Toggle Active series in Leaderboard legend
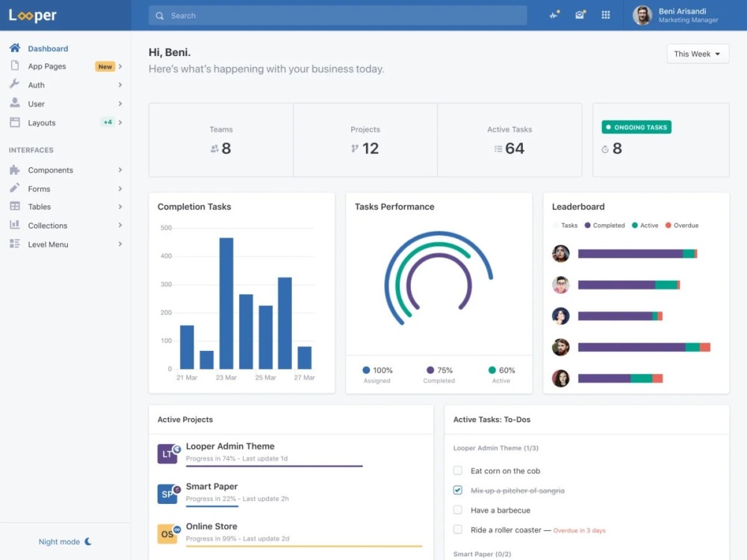This screenshot has width=747, height=560. [645, 225]
